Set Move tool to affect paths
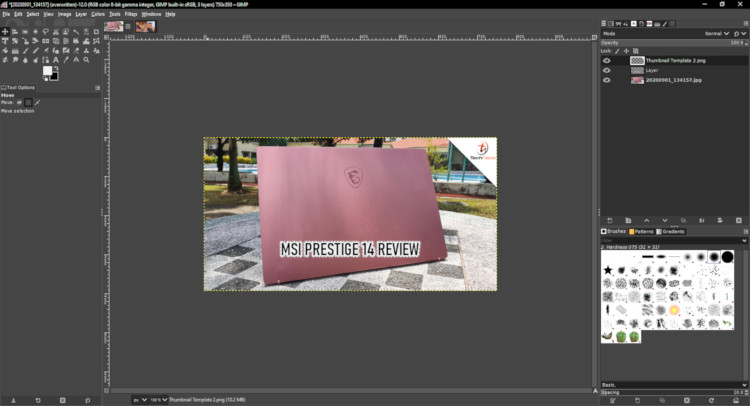 coord(37,102)
